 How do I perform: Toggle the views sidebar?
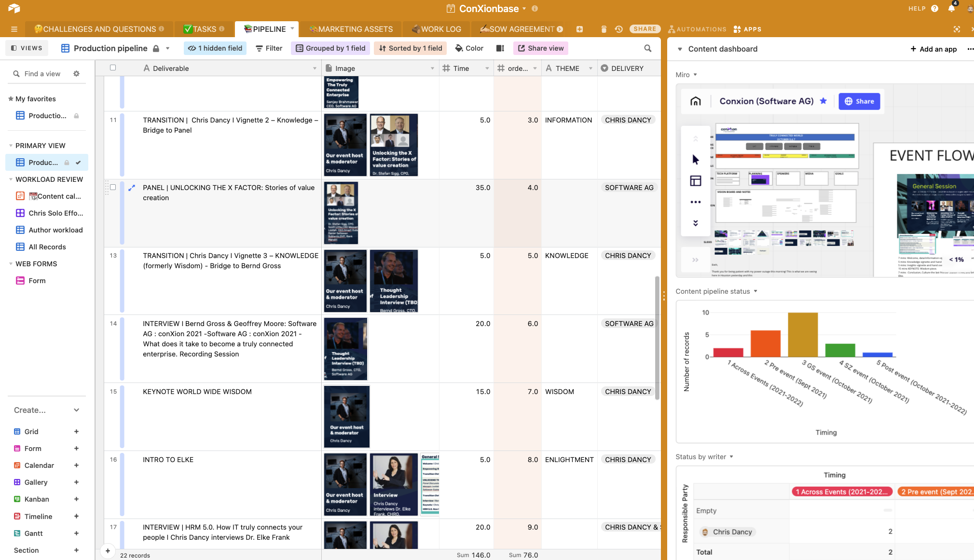27,48
